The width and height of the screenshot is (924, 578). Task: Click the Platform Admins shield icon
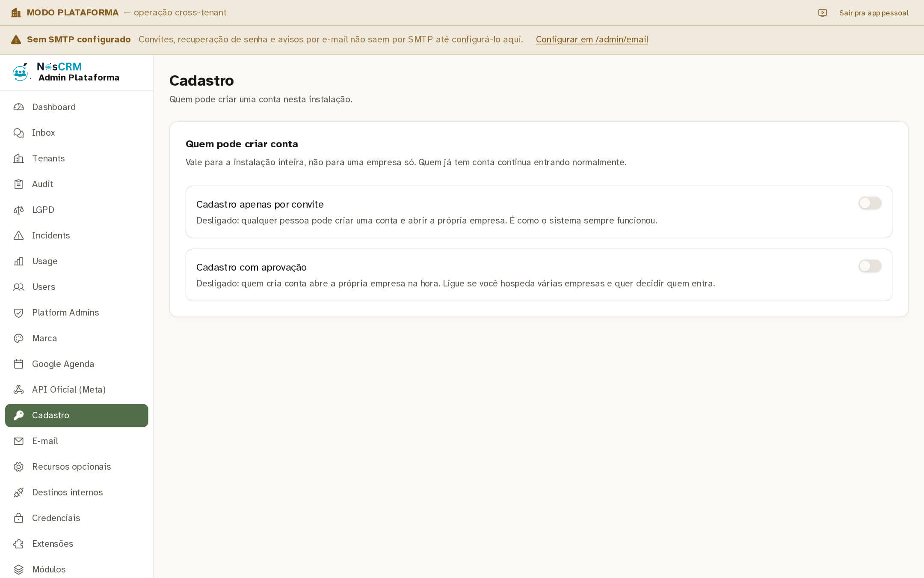pos(18,313)
